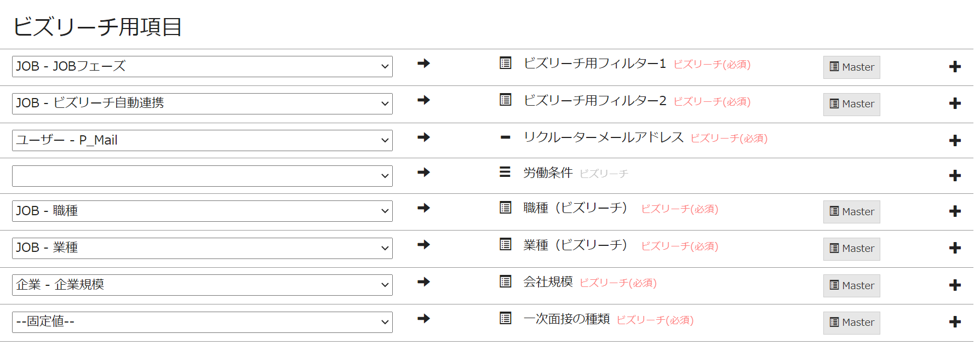Open the JOB - JOBフェーズ dropdown

202,66
